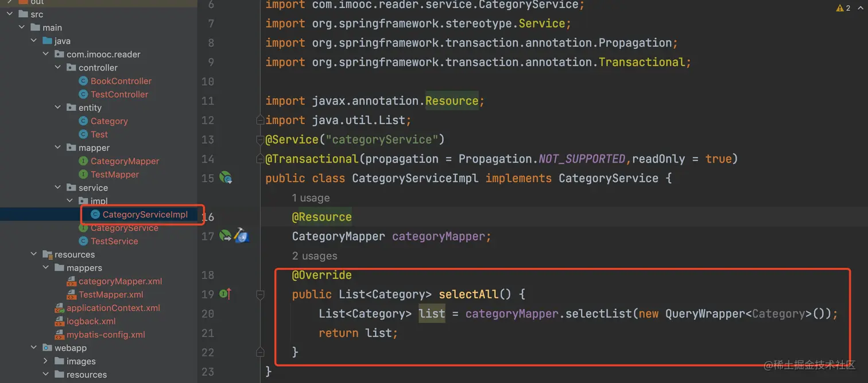Collapse the service package
This screenshot has height=383, width=868.
coord(58,188)
